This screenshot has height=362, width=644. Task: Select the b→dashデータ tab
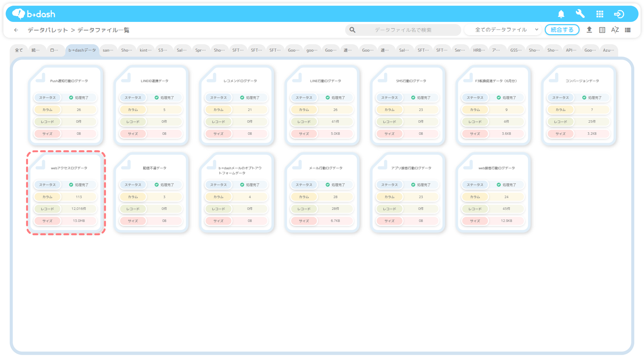pos(82,50)
